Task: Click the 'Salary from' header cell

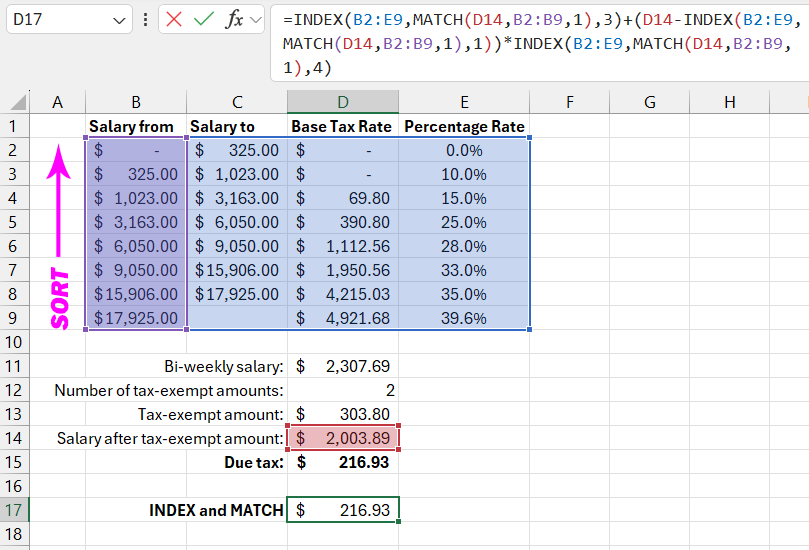Action: (136, 126)
